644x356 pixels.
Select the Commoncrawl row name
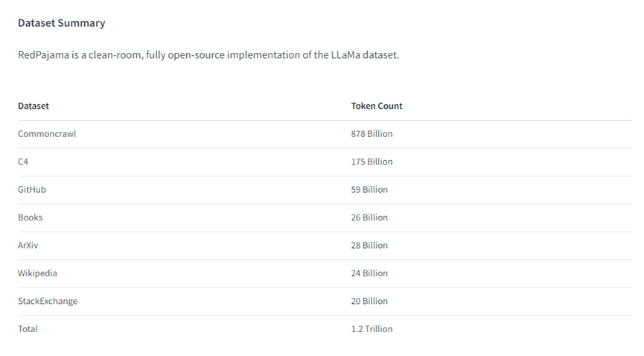47,134
